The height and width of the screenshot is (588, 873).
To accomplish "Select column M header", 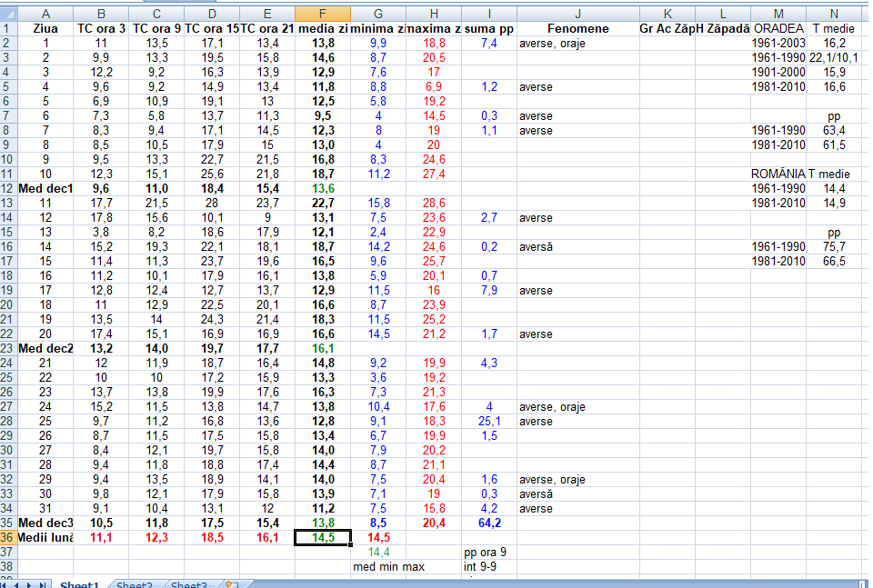I will pyautogui.click(x=778, y=14).
